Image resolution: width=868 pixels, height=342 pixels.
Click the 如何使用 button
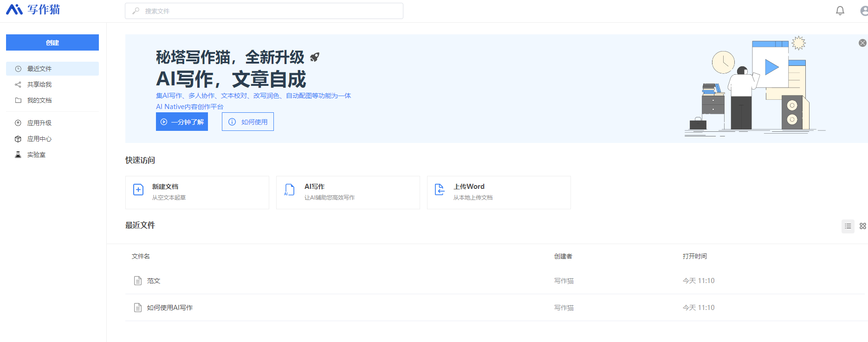tap(248, 122)
